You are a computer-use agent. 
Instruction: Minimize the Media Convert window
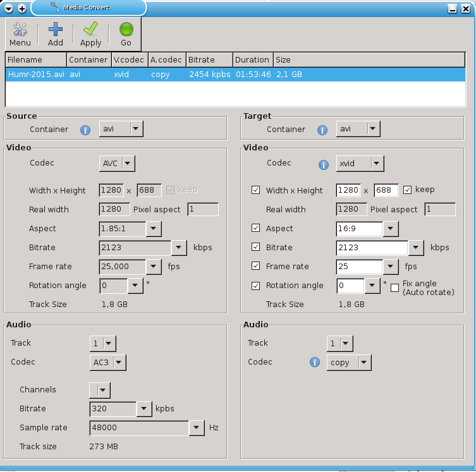[x=453, y=8]
